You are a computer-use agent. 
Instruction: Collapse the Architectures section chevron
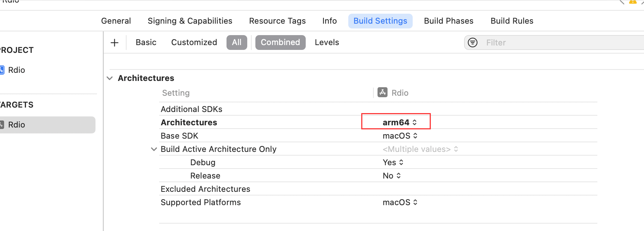[x=110, y=78]
